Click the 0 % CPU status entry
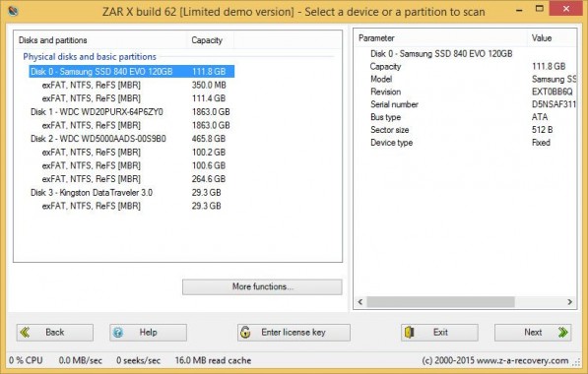This screenshot has width=588, height=374. [26, 360]
